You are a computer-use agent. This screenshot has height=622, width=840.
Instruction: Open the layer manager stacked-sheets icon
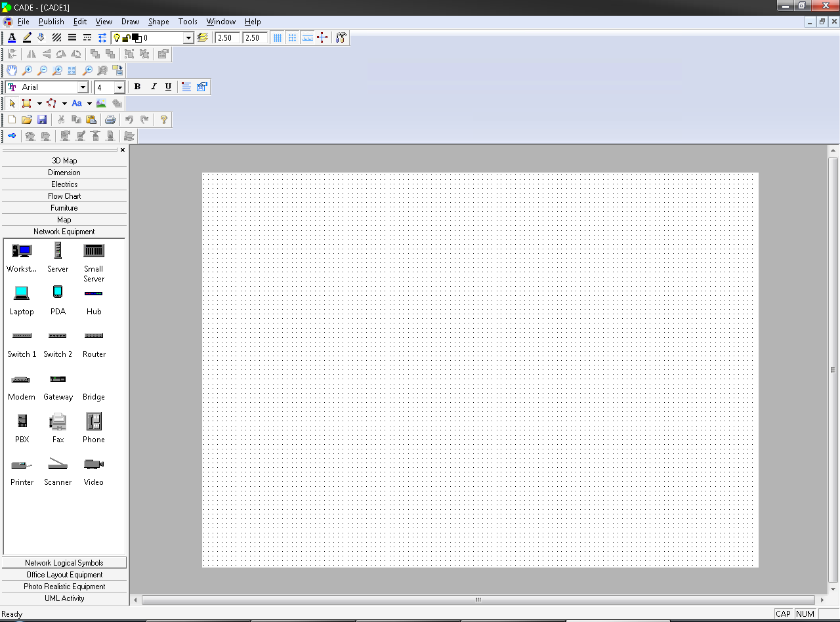pyautogui.click(x=202, y=38)
